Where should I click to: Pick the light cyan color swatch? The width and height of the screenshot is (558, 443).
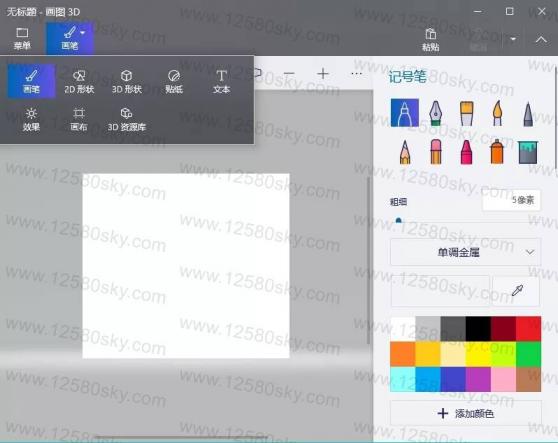(402, 379)
